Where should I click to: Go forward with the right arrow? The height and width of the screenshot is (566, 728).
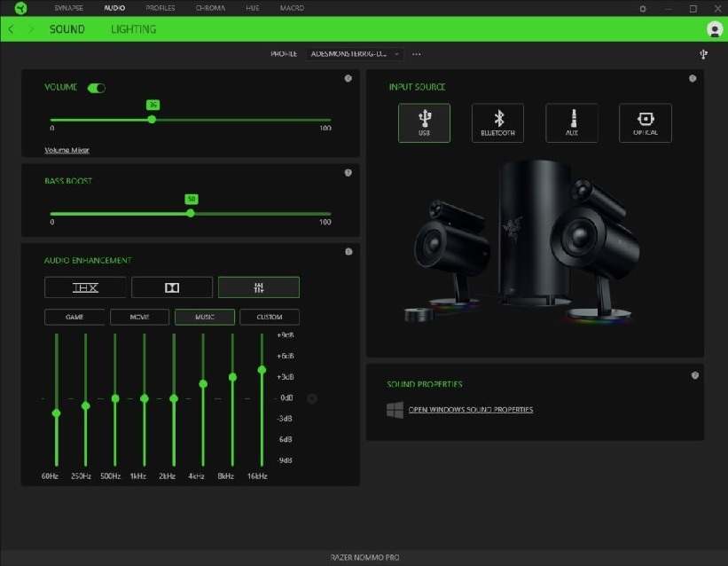point(31,29)
